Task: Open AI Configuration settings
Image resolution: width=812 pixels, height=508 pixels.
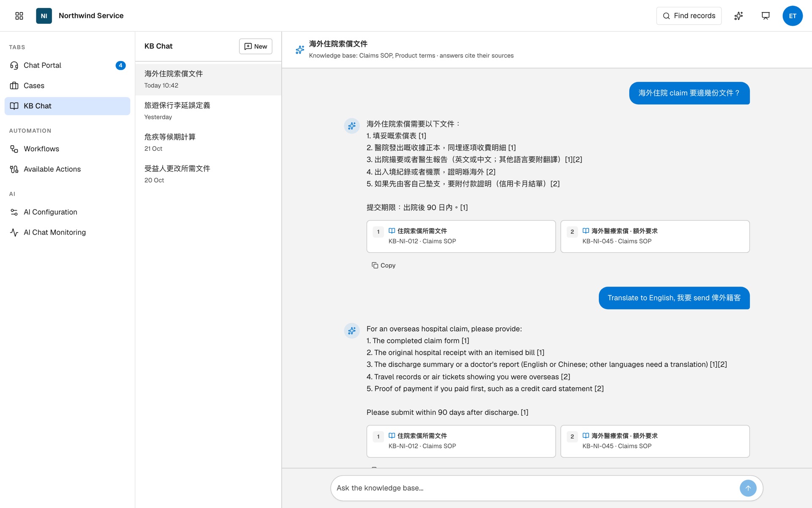Action: 67,212
